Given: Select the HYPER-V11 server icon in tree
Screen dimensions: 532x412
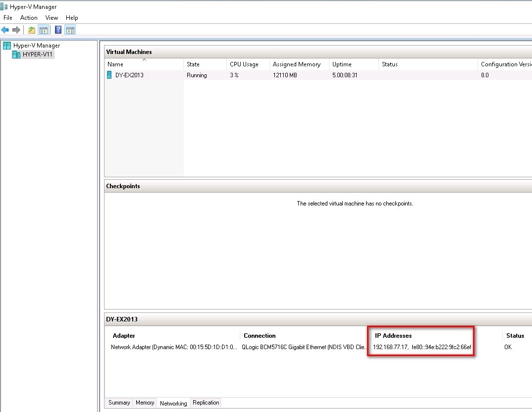Looking at the screenshot, I should 16,54.
